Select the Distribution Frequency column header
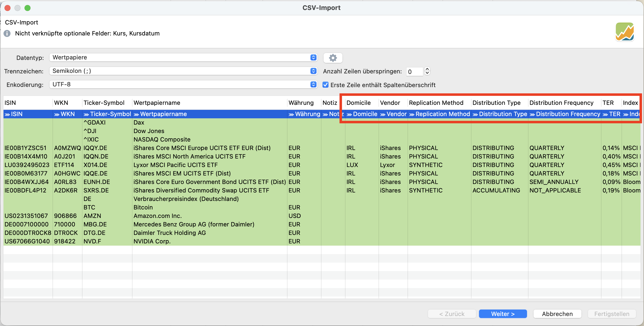 (x=565, y=103)
